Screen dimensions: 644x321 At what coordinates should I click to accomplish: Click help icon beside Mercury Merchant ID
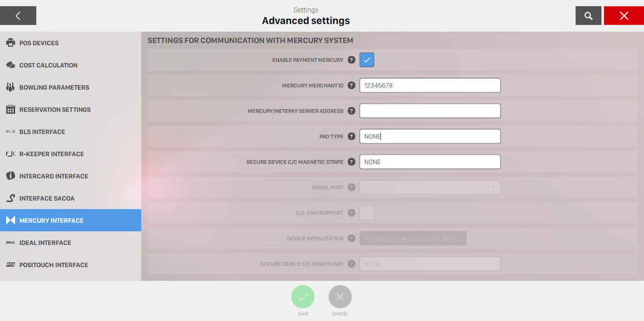click(x=352, y=85)
